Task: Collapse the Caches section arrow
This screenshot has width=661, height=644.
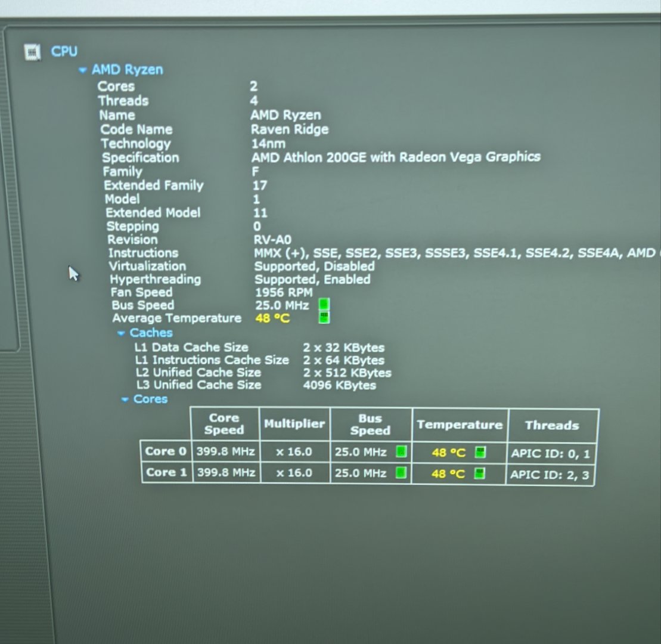Action: pos(121,333)
